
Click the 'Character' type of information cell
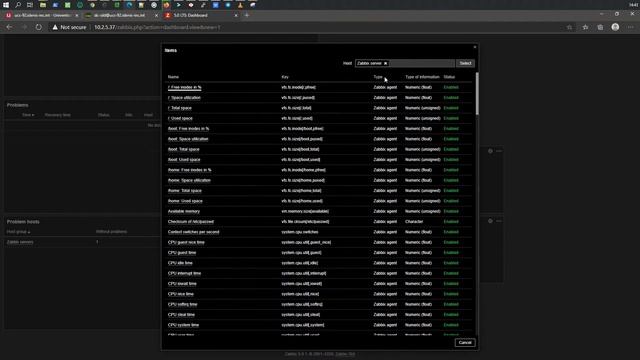(x=414, y=222)
